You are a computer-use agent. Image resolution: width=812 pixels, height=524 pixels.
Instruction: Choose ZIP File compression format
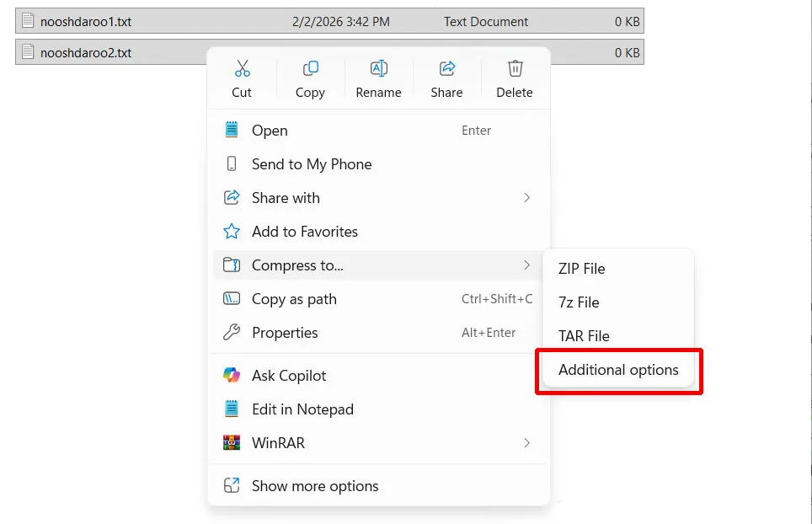coord(582,269)
